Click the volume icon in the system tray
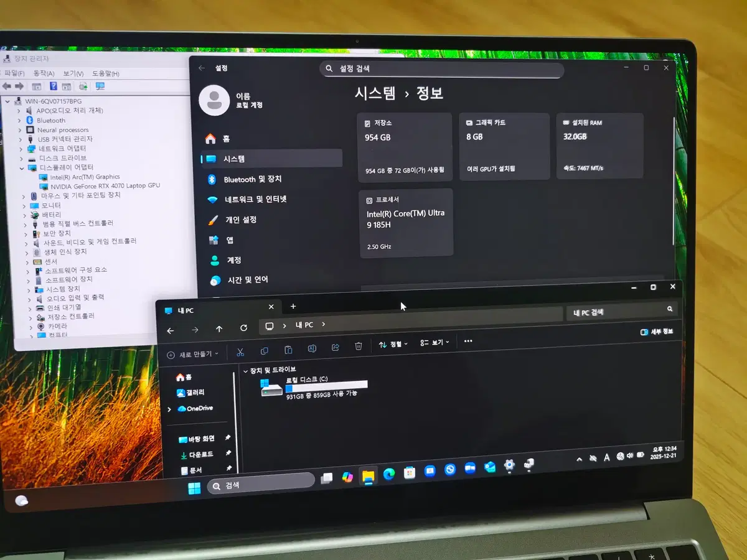This screenshot has width=747, height=560. coord(629,455)
